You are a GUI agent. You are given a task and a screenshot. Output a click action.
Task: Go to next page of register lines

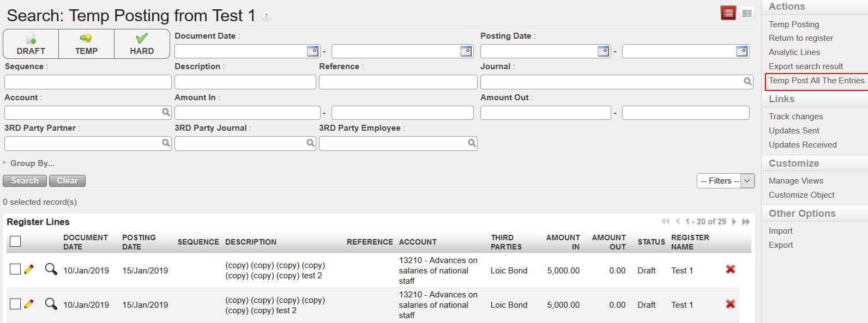click(x=734, y=222)
